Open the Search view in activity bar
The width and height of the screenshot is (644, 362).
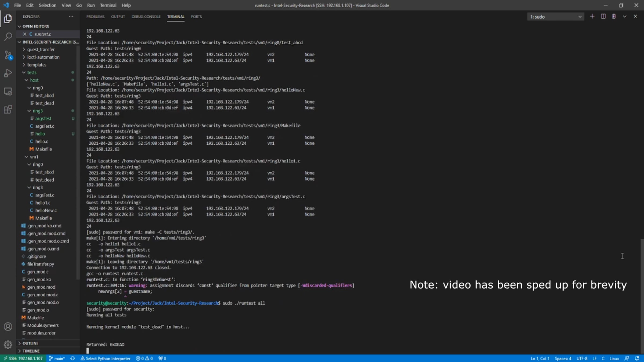click(x=8, y=37)
